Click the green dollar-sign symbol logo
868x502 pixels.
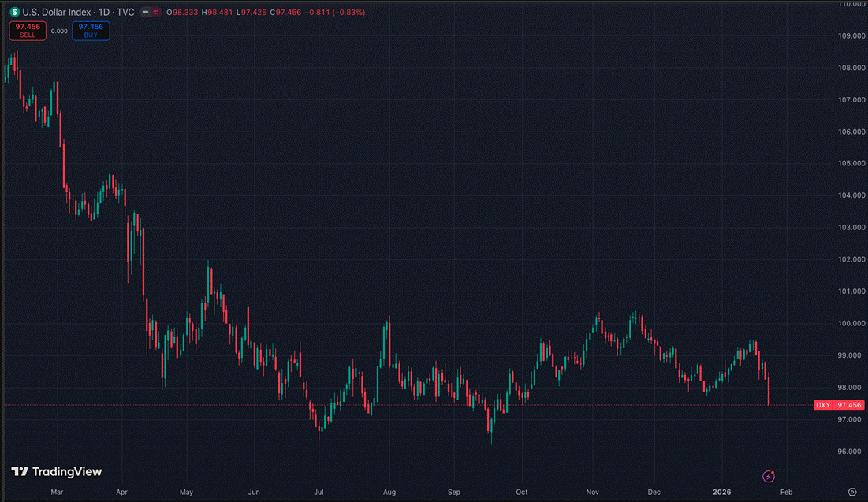click(15, 12)
